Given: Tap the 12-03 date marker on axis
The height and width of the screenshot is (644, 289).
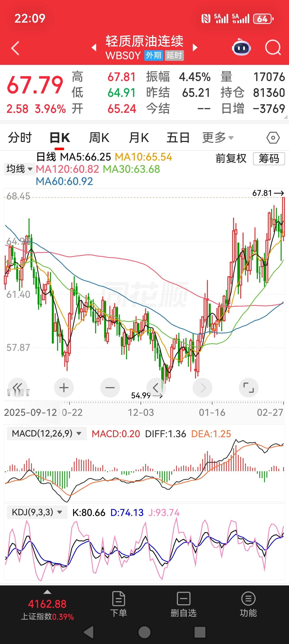Looking at the screenshot, I should pyautogui.click(x=141, y=412).
